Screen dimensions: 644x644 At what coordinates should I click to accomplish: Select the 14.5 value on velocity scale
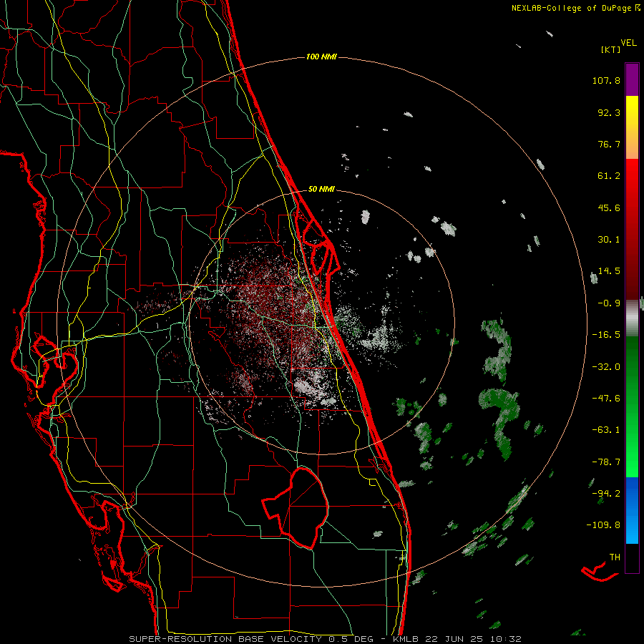point(609,271)
